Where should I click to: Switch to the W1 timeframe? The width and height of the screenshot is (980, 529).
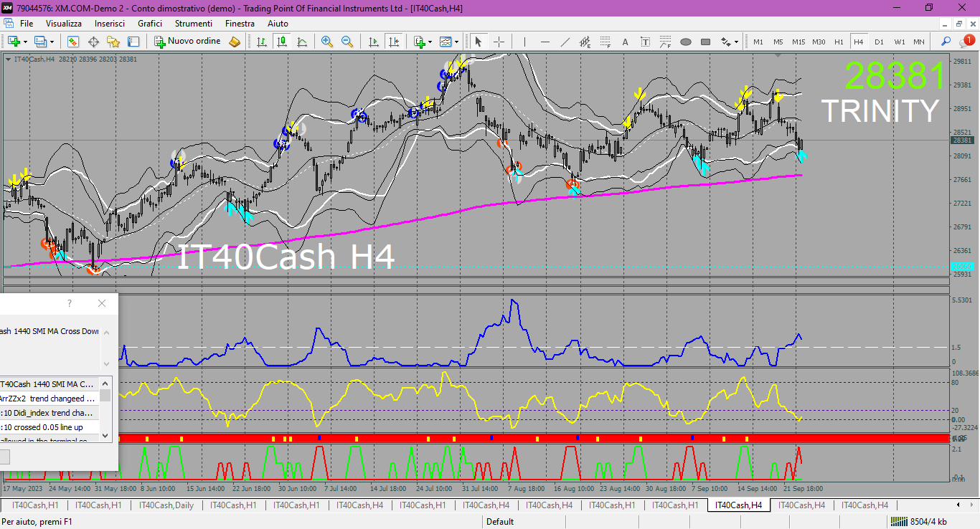point(899,42)
